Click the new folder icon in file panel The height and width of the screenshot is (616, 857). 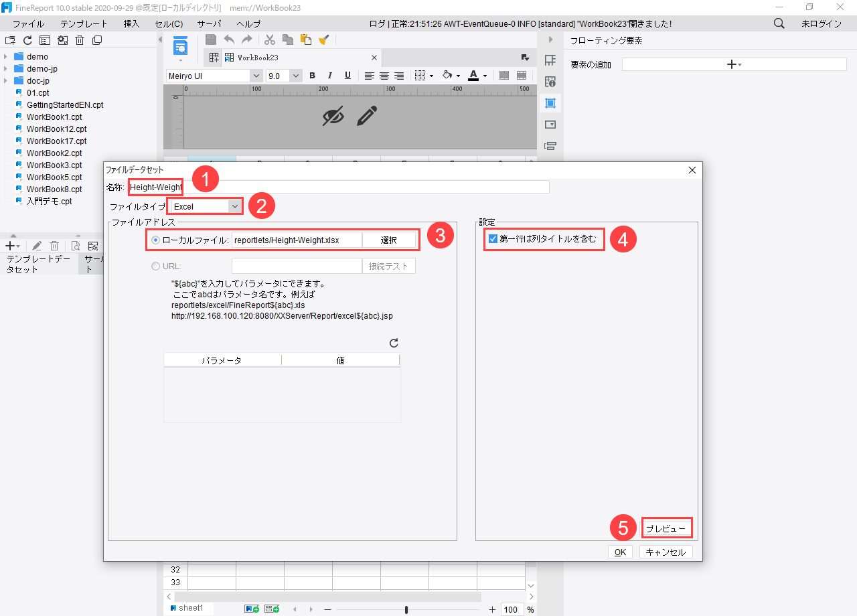(10, 40)
